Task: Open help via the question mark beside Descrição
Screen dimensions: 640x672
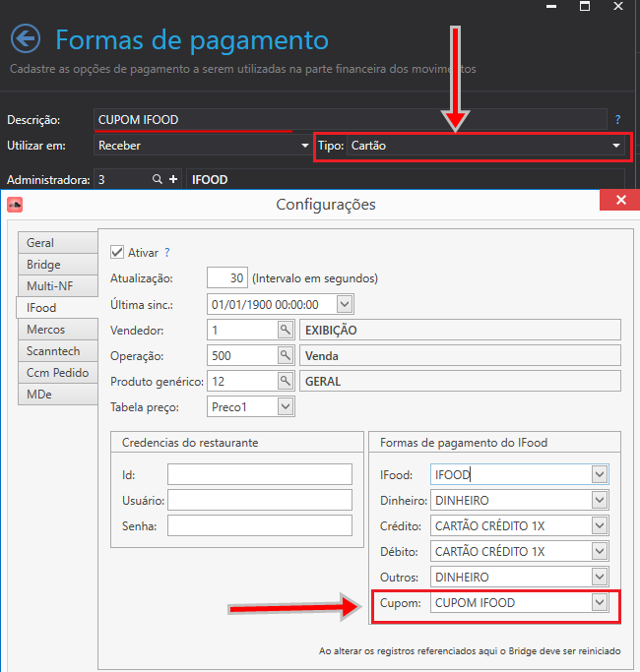Action: click(617, 120)
